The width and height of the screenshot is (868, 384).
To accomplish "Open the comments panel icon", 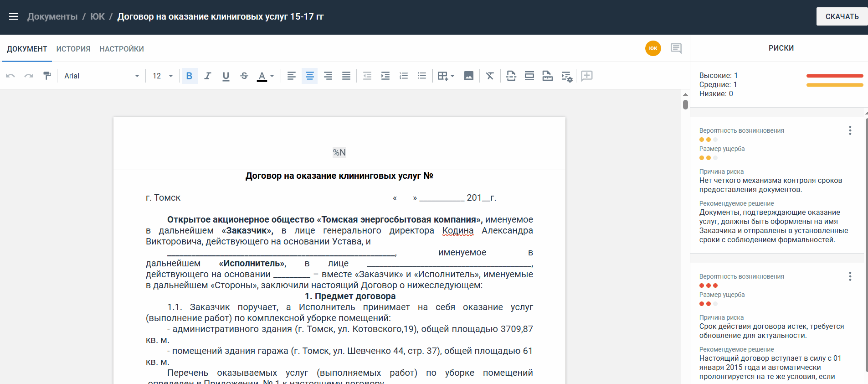I will 676,48.
